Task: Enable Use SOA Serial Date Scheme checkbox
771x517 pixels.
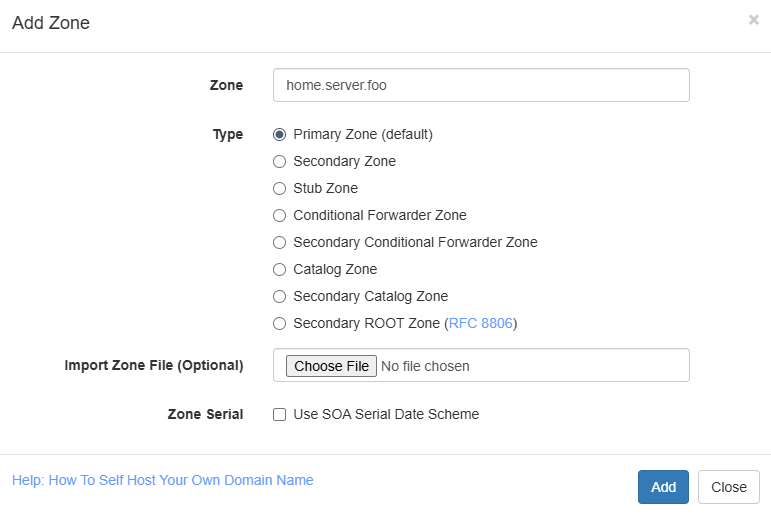Action: click(x=280, y=414)
